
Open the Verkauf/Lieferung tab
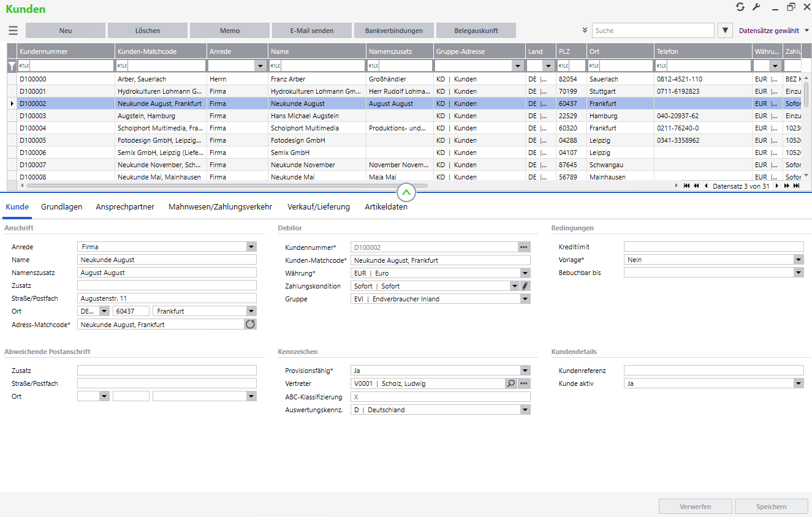point(319,207)
